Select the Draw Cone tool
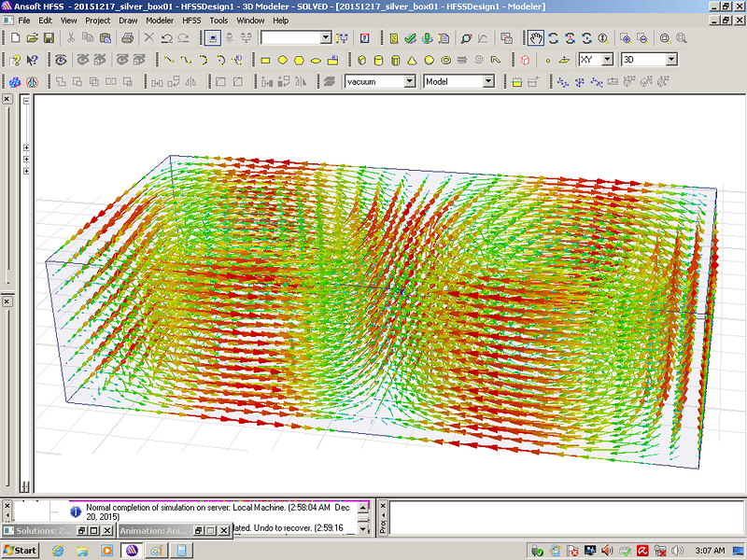The height and width of the screenshot is (560, 747). click(x=411, y=60)
